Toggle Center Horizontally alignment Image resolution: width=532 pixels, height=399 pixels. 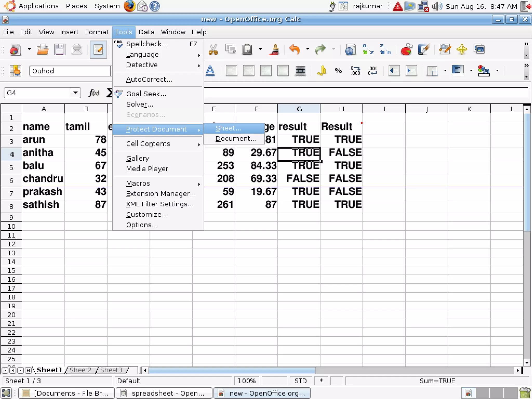(249, 71)
